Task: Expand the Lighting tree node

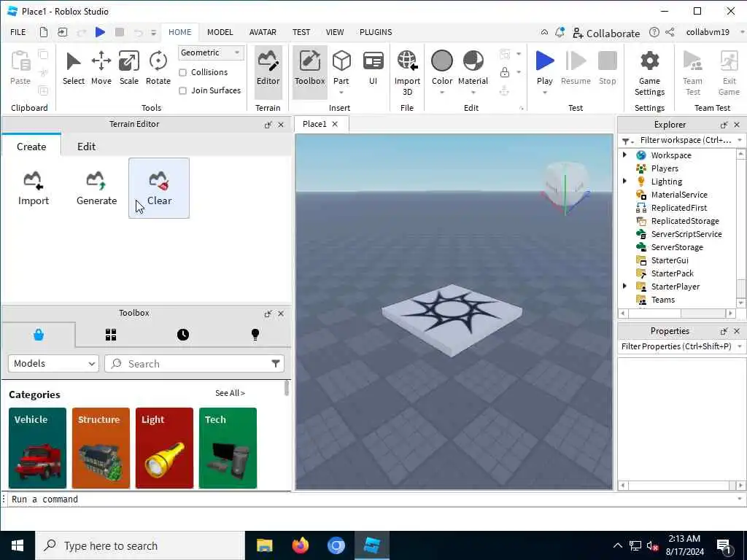Action: point(624,181)
